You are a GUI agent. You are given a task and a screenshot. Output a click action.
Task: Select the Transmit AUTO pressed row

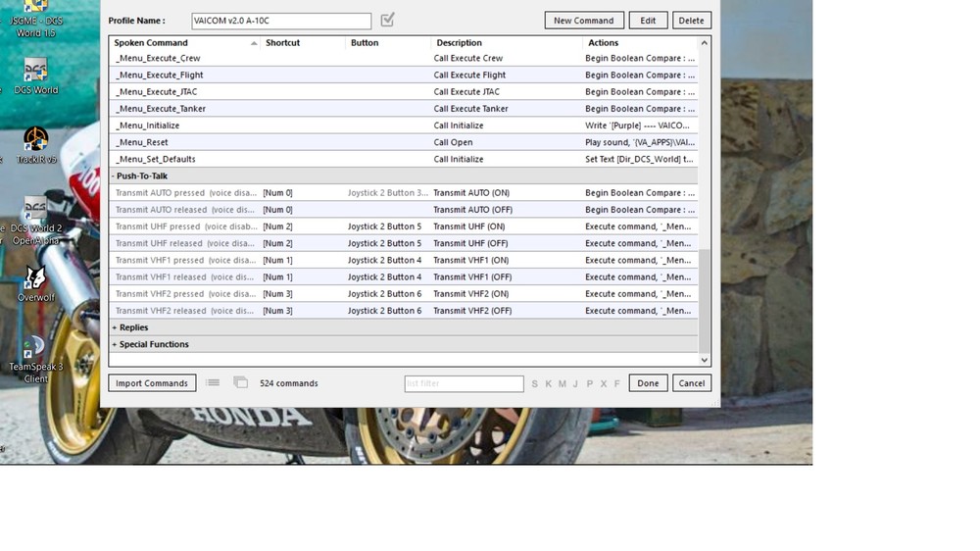(x=404, y=192)
